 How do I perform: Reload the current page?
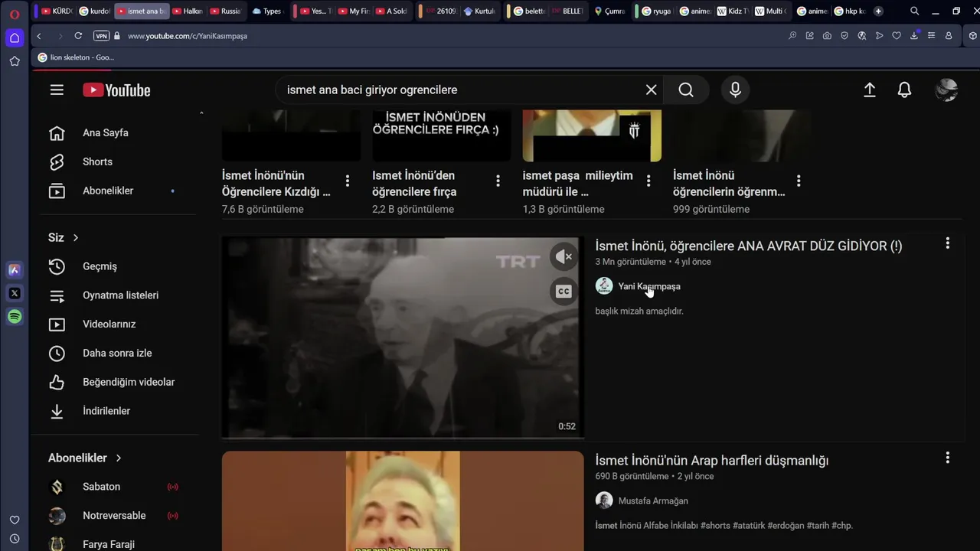(x=78, y=36)
